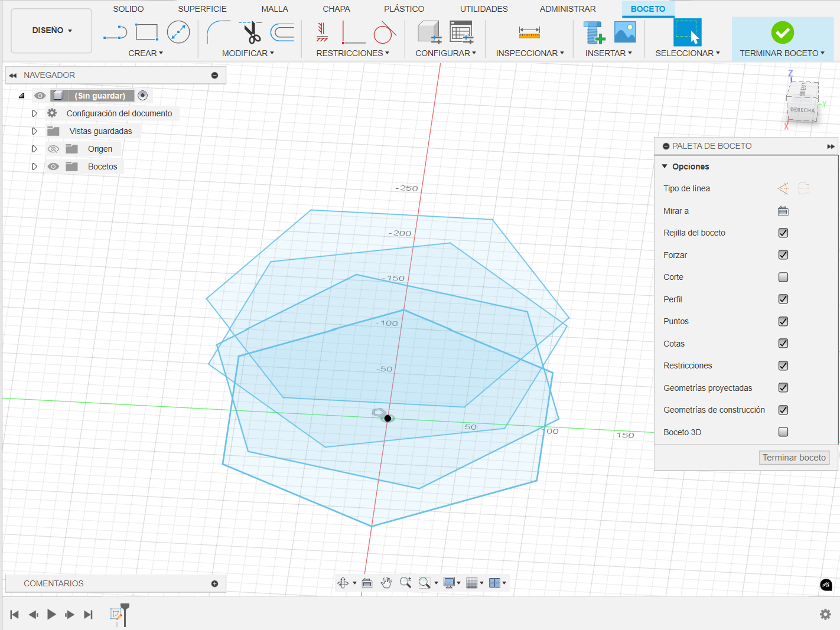840x630 pixels.
Task: Activate the Trim scissors tool
Action: click(x=252, y=32)
